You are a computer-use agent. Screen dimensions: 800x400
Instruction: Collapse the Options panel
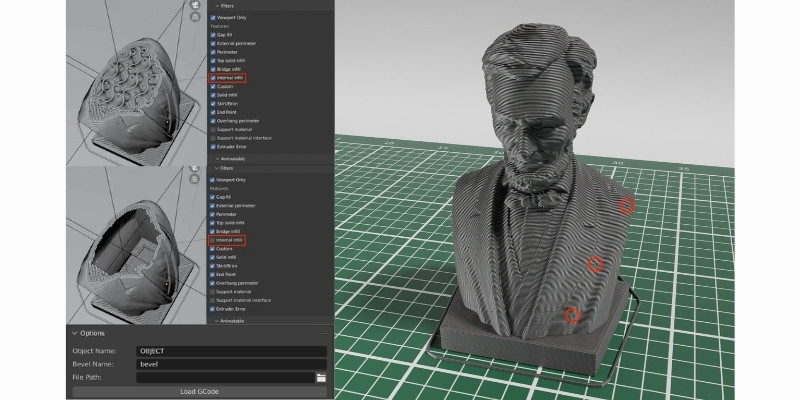(75, 333)
